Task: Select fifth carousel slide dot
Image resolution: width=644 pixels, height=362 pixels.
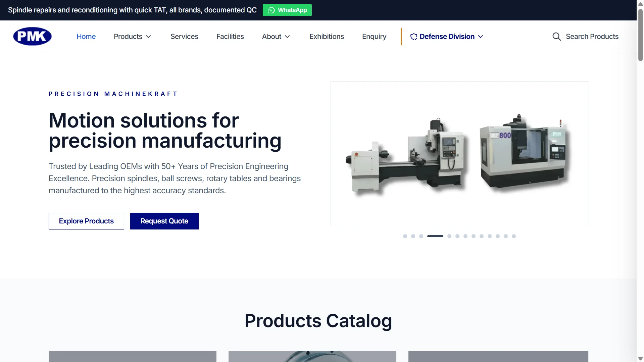Action: (449, 236)
